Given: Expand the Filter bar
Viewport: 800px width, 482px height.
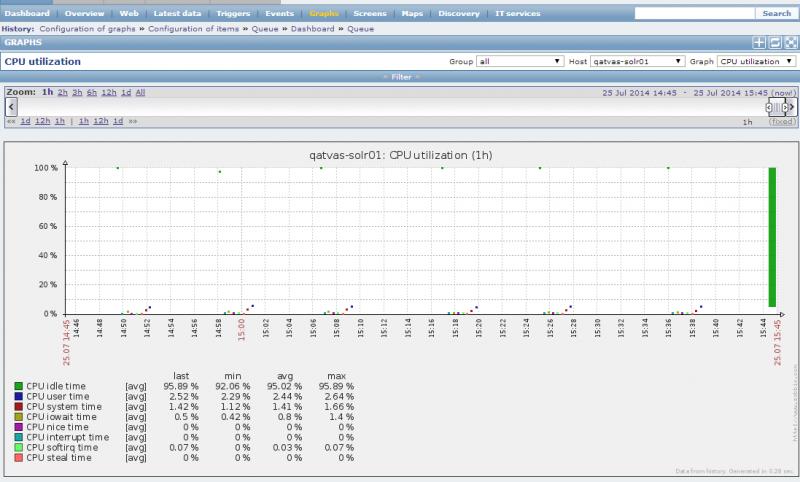Looking at the screenshot, I should (401, 77).
